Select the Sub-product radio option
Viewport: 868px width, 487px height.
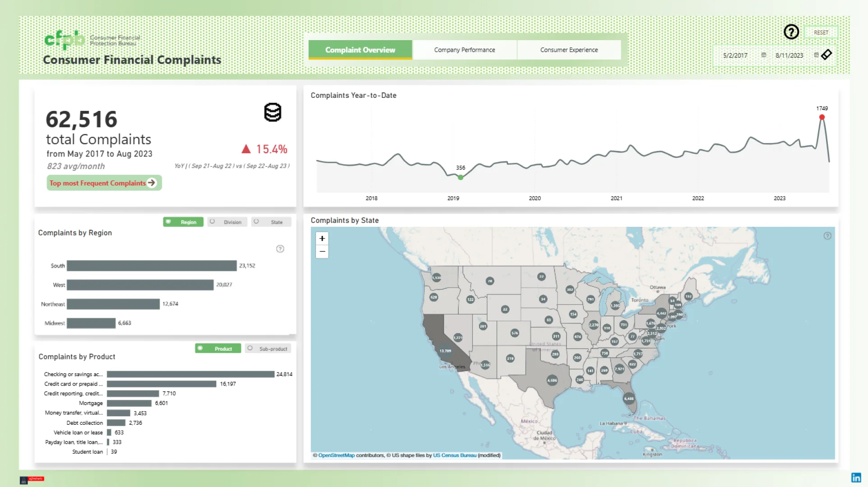(268, 349)
